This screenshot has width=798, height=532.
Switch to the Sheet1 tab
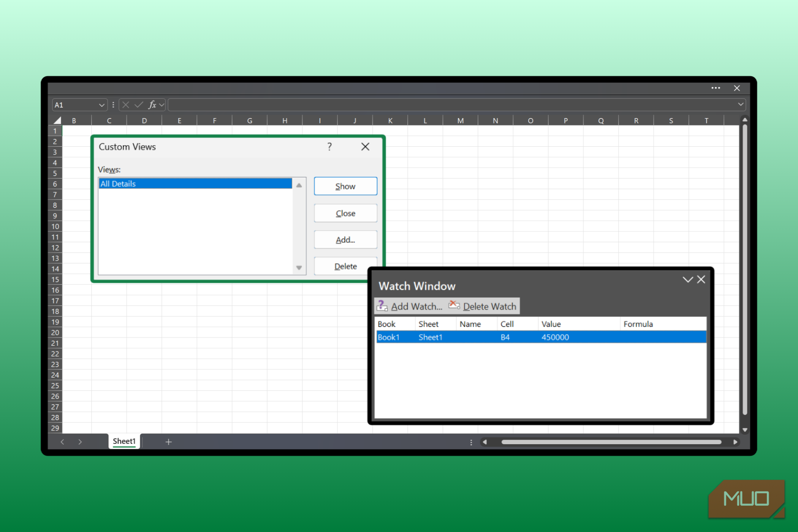[124, 441]
